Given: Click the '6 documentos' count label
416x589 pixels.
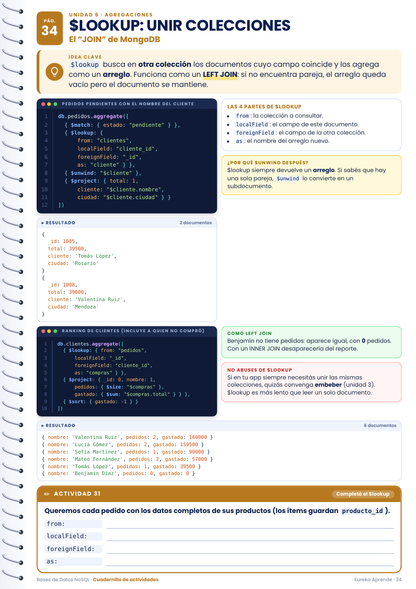Looking at the screenshot, I should pyautogui.click(x=380, y=426).
